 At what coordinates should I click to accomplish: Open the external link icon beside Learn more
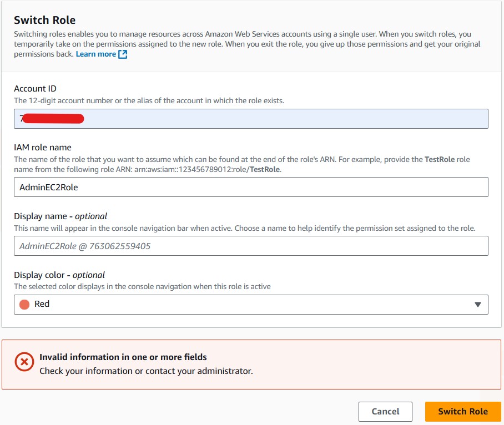click(123, 54)
